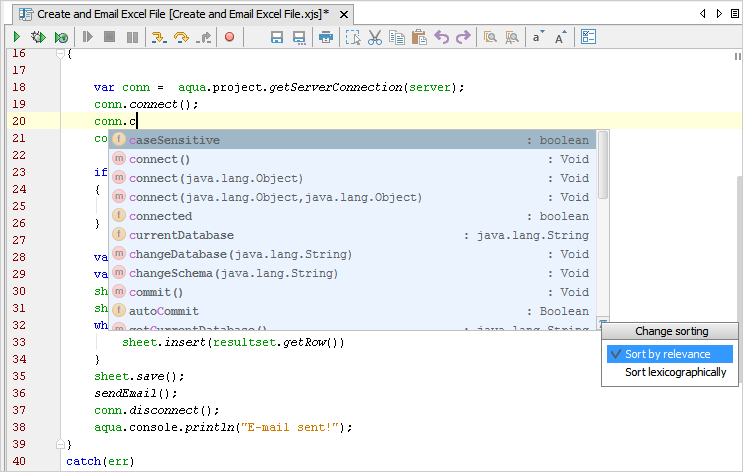Screen dimensions: 743x472
Task: Click the red breakpoint toggle icon
Action: point(229,36)
